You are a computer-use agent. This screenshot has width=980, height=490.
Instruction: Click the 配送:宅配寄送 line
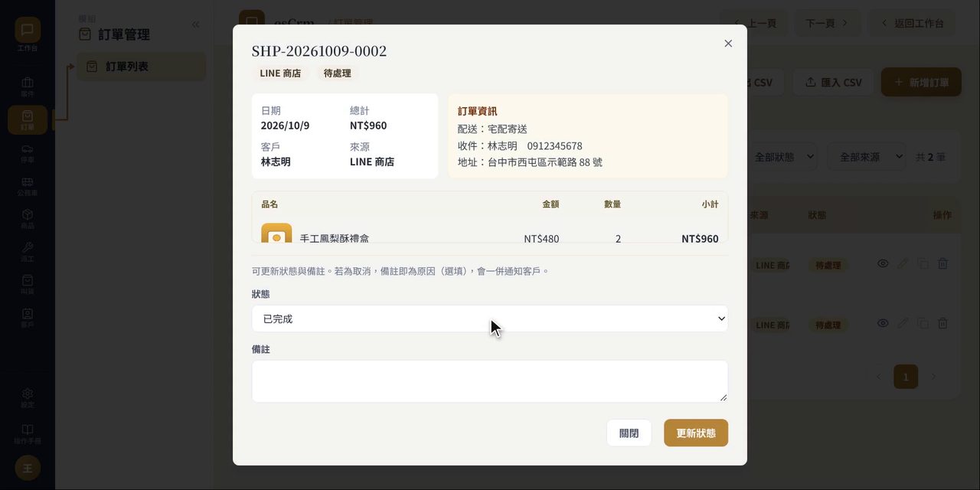tap(492, 129)
